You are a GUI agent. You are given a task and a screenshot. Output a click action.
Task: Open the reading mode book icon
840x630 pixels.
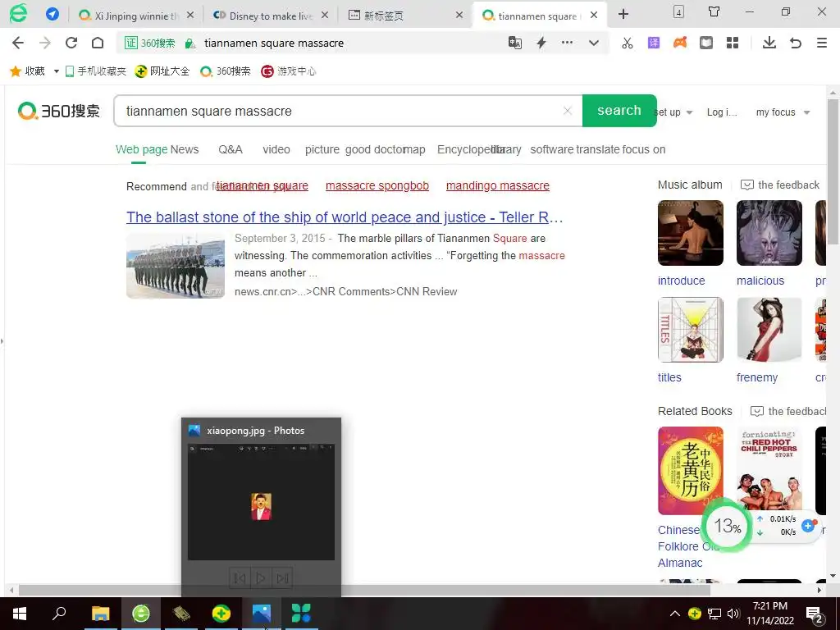click(x=706, y=43)
